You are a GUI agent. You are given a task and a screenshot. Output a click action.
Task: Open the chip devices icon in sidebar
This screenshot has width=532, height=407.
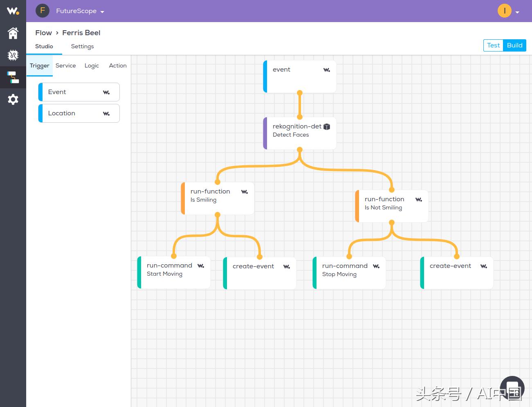(x=13, y=55)
